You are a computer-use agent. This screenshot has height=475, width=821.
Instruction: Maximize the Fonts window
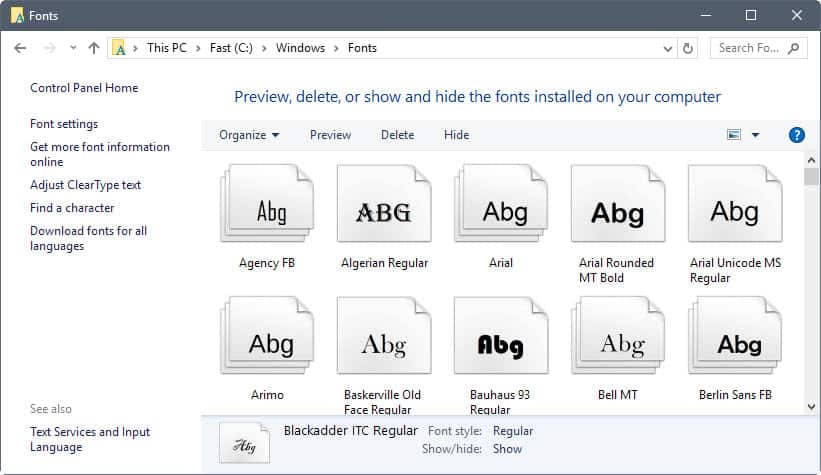click(751, 15)
